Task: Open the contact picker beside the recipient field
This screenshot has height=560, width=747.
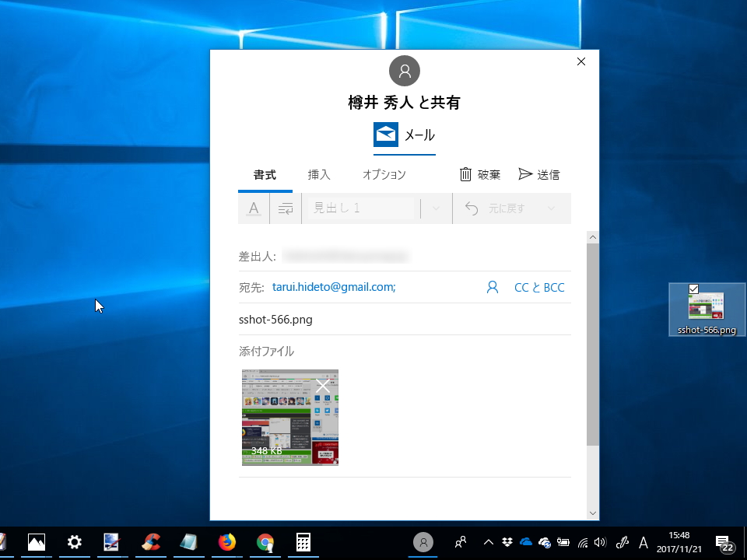Action: coord(493,287)
